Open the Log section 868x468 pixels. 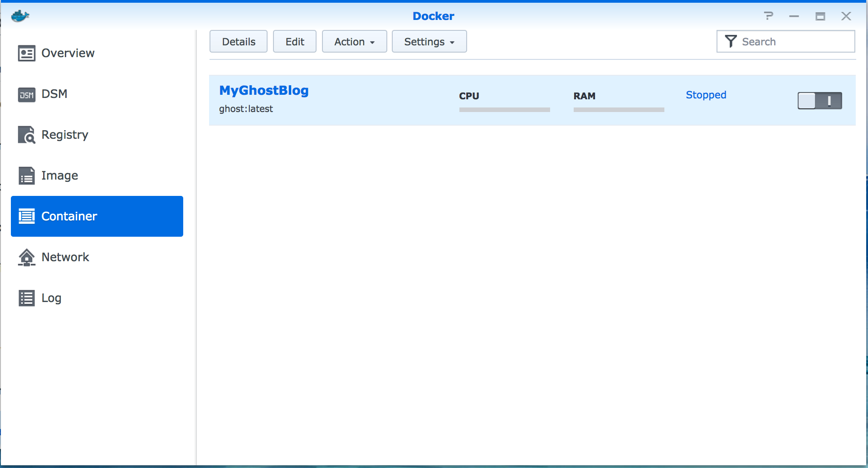point(97,298)
